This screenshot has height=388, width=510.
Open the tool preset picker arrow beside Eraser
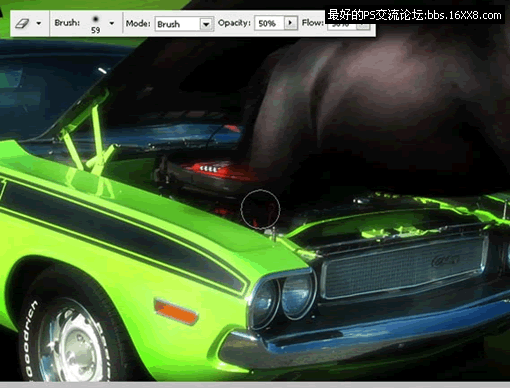tap(39, 23)
